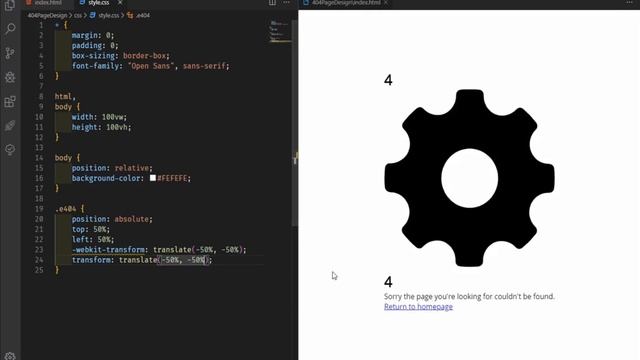Screen dimensions: 640x360
Task: Open the Manage gear at activity bar bottom
Action: (x=10, y=356)
